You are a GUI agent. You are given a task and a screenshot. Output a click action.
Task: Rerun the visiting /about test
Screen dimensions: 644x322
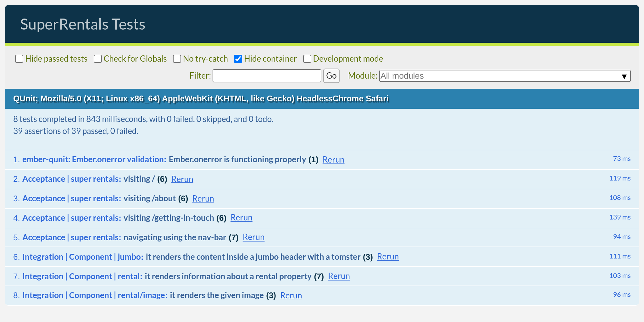[x=203, y=198]
